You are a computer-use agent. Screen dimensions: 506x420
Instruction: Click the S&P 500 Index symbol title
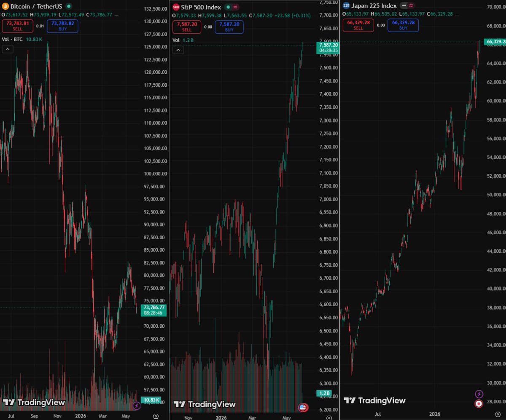pyautogui.click(x=201, y=7)
